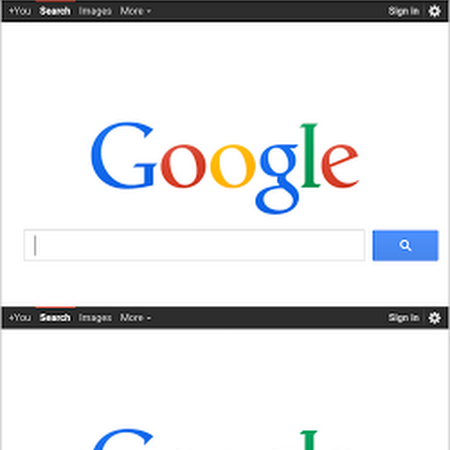The height and width of the screenshot is (450, 450).
Task: Select Images in the top navigation bar
Action: click(95, 11)
